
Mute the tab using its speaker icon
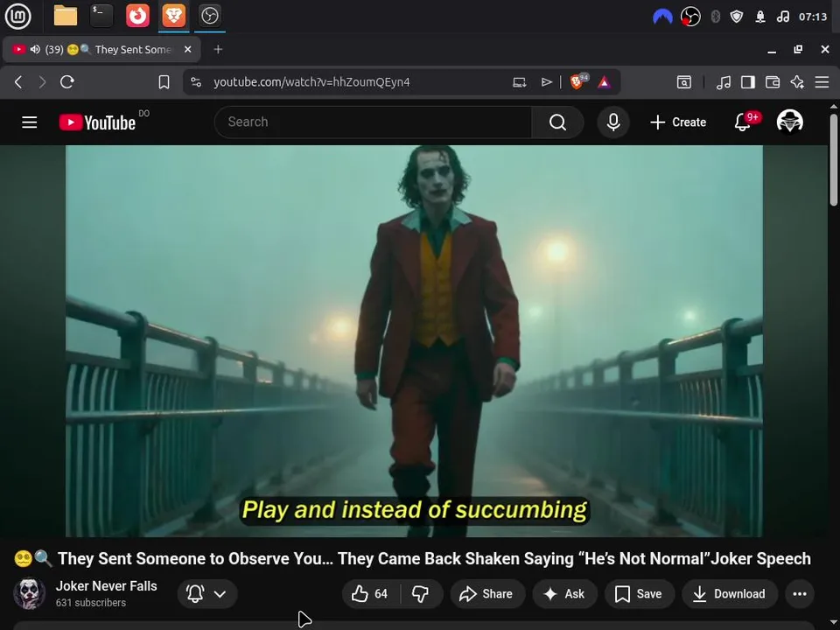click(35, 49)
